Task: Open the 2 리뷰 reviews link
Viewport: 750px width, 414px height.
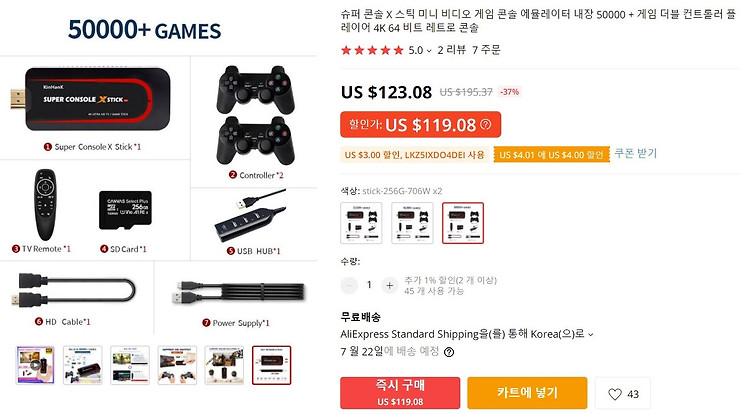Action: 452,50
